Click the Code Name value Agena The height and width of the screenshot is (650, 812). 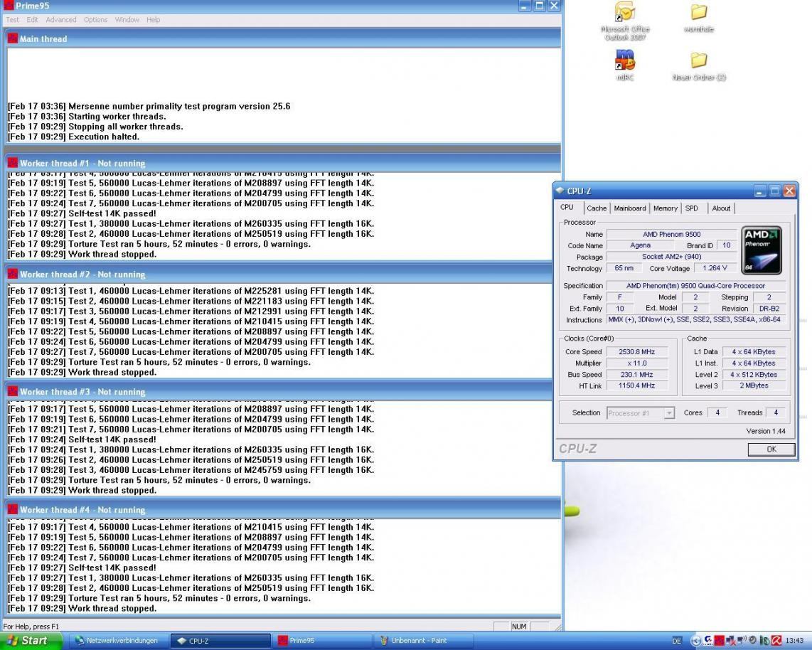(640, 245)
